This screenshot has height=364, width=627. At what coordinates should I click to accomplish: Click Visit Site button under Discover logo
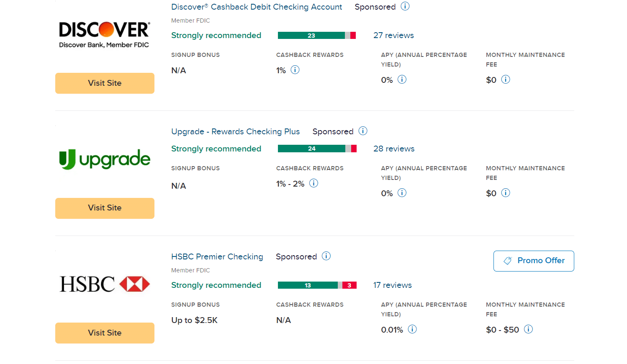click(x=105, y=83)
